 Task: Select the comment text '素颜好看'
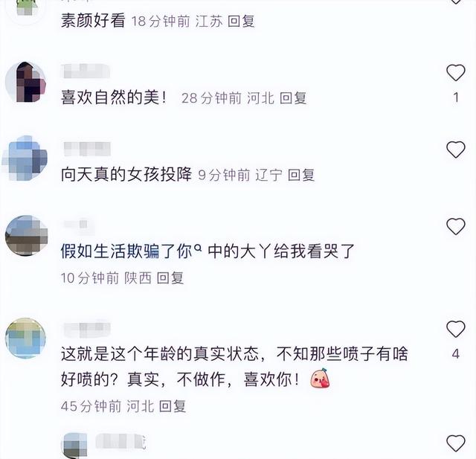93,21
